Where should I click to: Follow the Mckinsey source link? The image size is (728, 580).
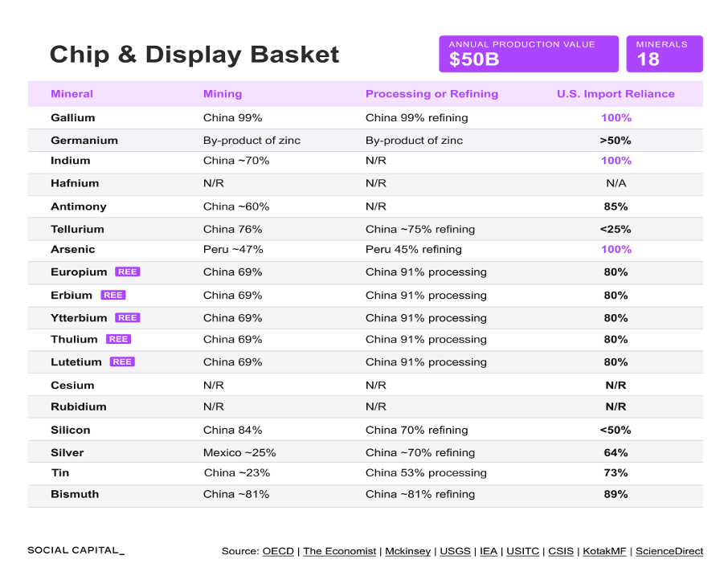tap(407, 551)
